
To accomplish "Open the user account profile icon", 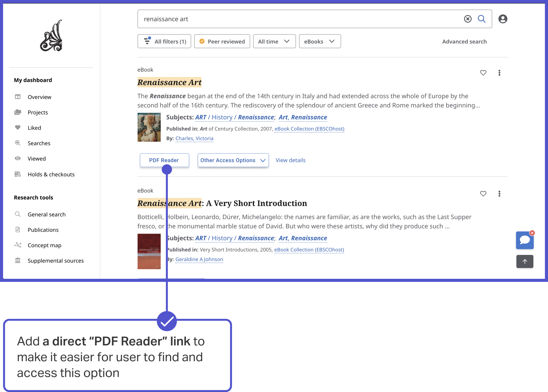I will (x=503, y=19).
